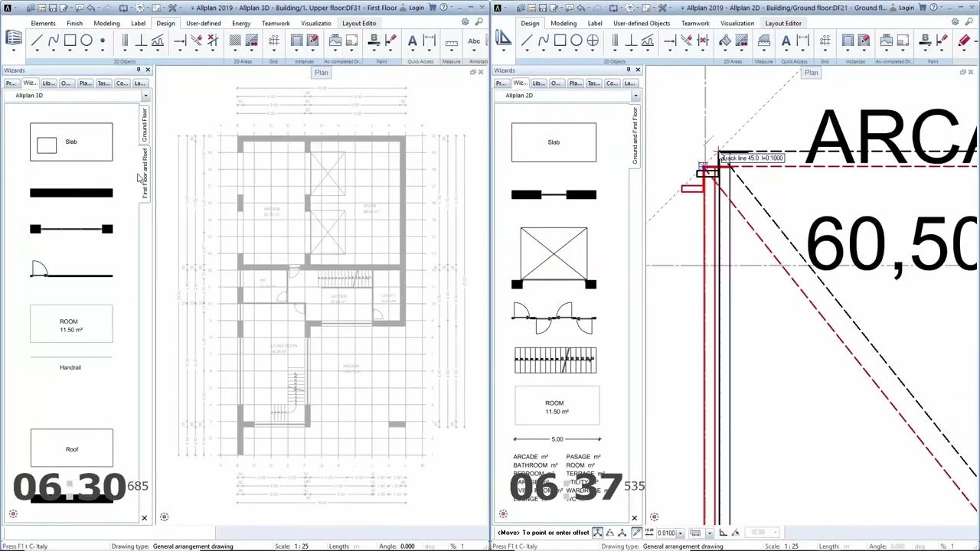
Task: Open Measure ruler tool in left window
Action: 451,42
